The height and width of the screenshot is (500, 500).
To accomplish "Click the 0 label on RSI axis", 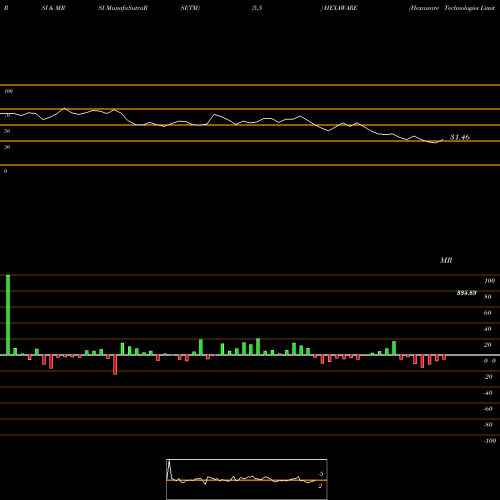I will click(5, 171).
